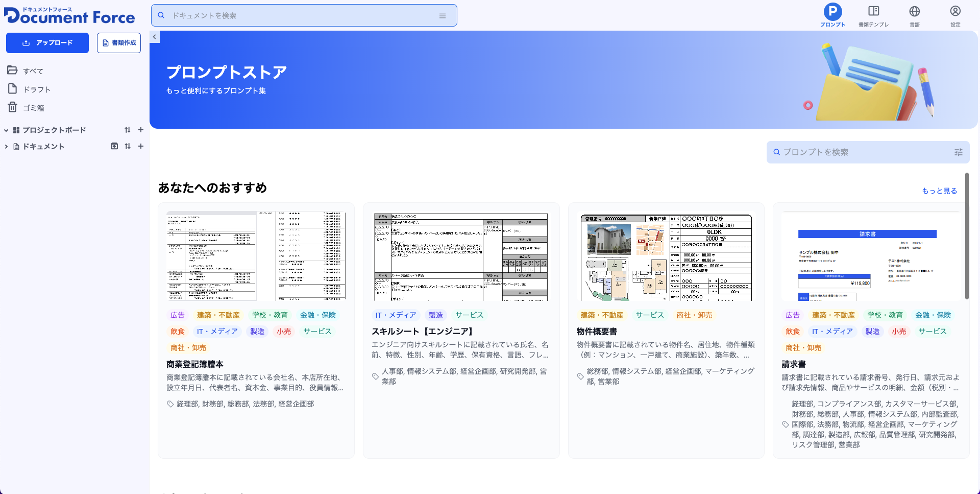
Task: Open the スキルシート thumbnail
Action: [461, 256]
